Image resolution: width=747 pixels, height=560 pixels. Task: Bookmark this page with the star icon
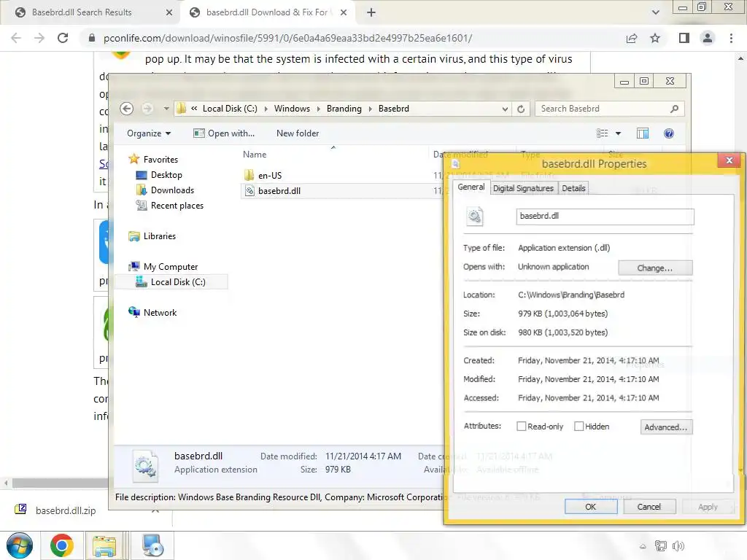tap(655, 38)
